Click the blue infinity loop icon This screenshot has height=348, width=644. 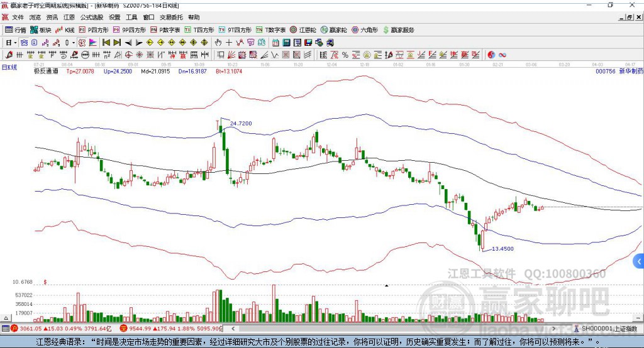[x=502, y=55]
